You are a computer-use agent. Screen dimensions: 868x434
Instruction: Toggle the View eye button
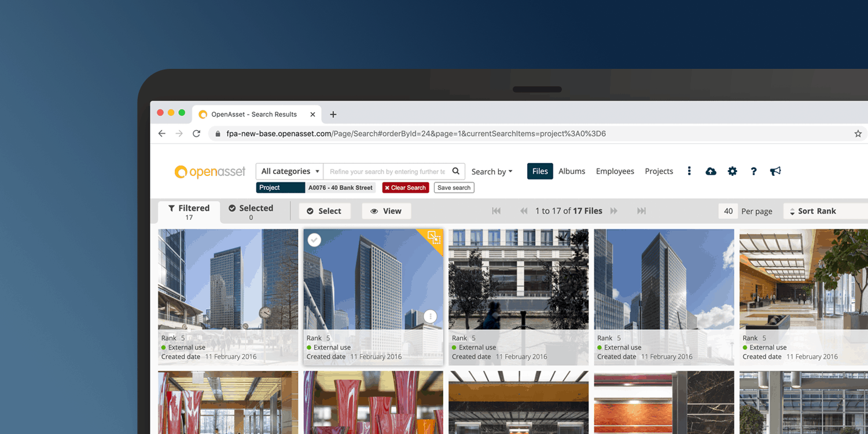tap(386, 211)
